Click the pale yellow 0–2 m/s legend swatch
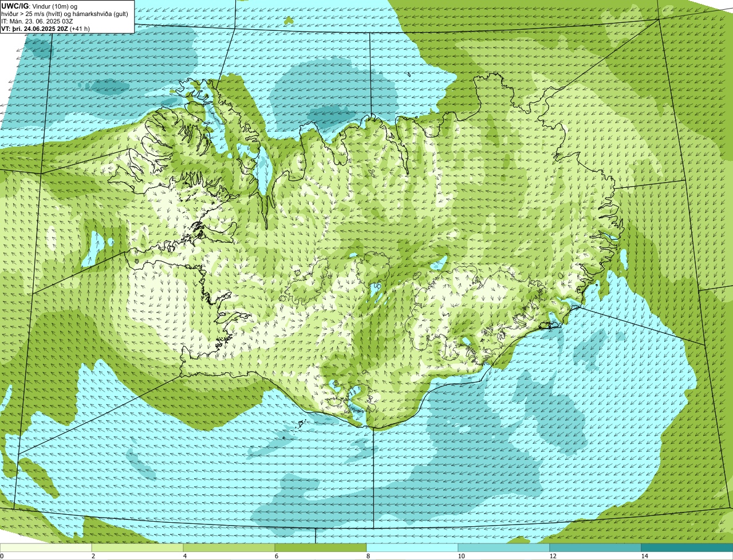733x560 pixels. point(46,547)
